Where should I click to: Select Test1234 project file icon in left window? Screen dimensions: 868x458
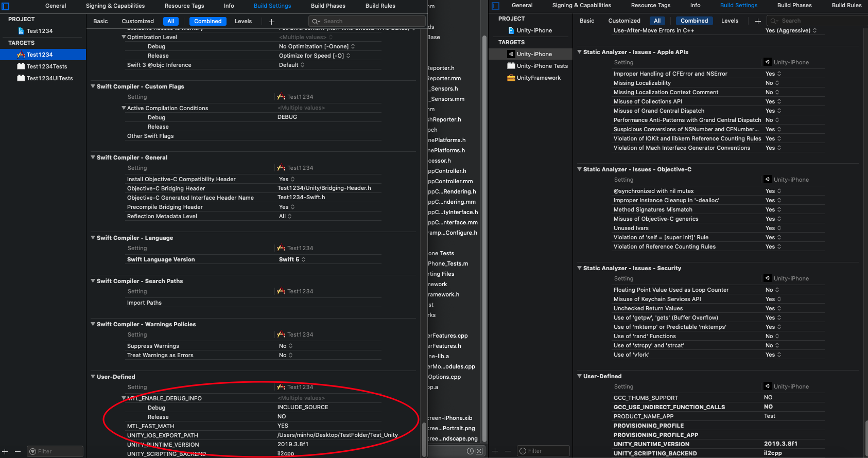tap(21, 31)
